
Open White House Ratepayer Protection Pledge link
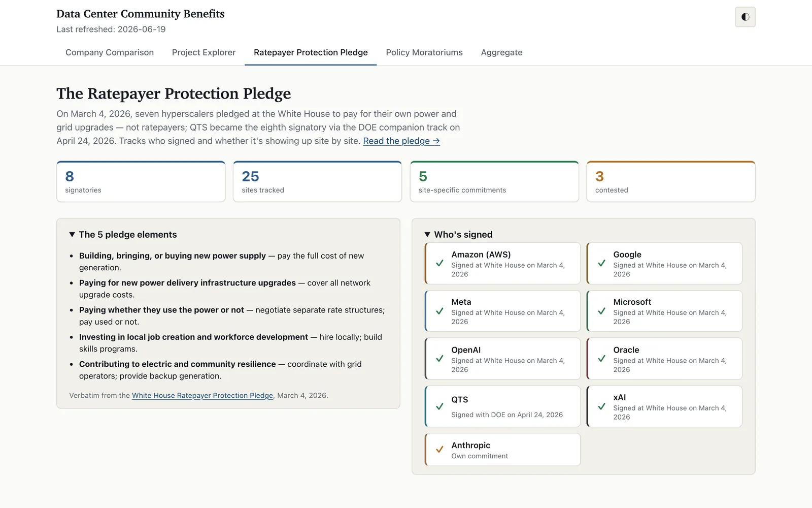(x=202, y=395)
